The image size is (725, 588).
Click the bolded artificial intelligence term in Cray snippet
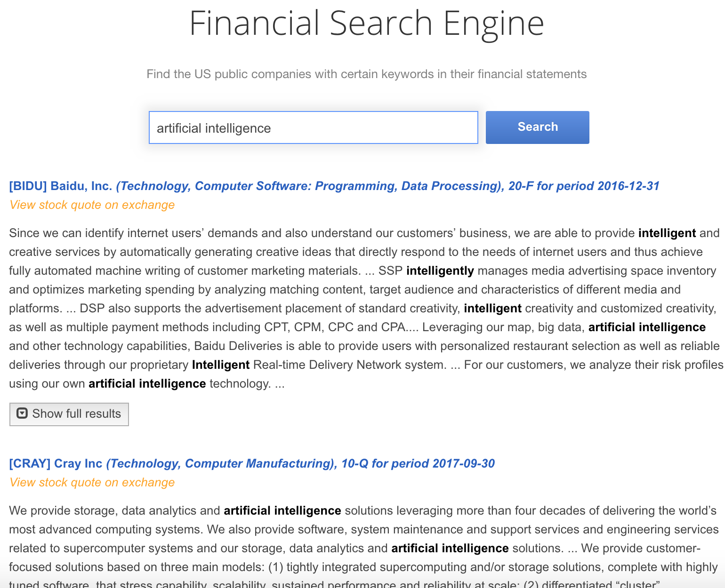point(282,510)
